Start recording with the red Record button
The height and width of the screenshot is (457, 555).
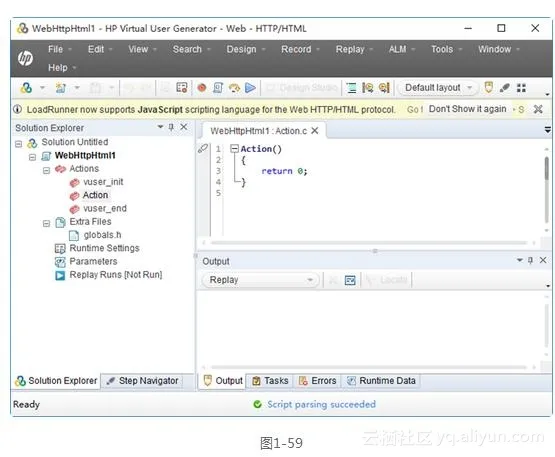(x=202, y=87)
